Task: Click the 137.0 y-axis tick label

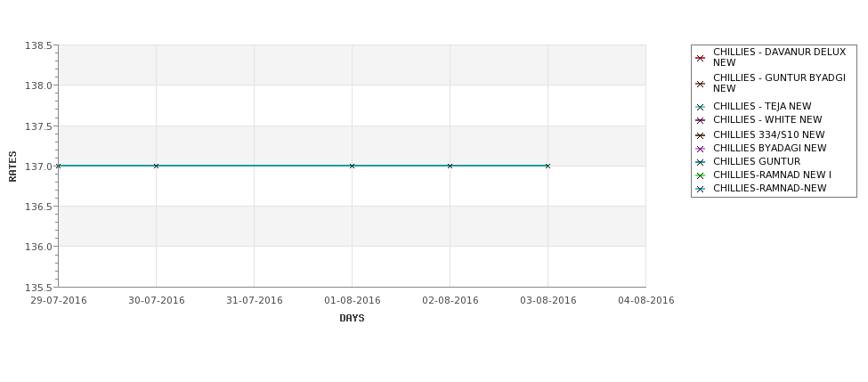Action: tap(38, 167)
